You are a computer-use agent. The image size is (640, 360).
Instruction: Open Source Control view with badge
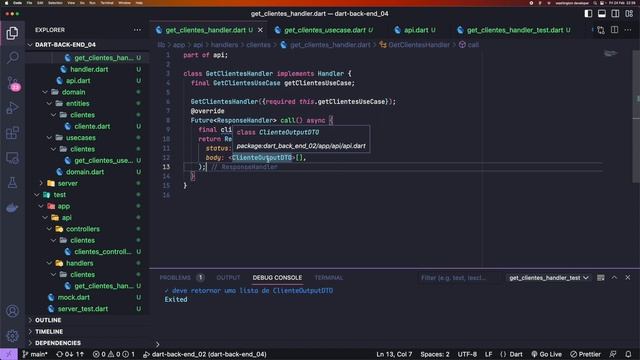(12, 83)
